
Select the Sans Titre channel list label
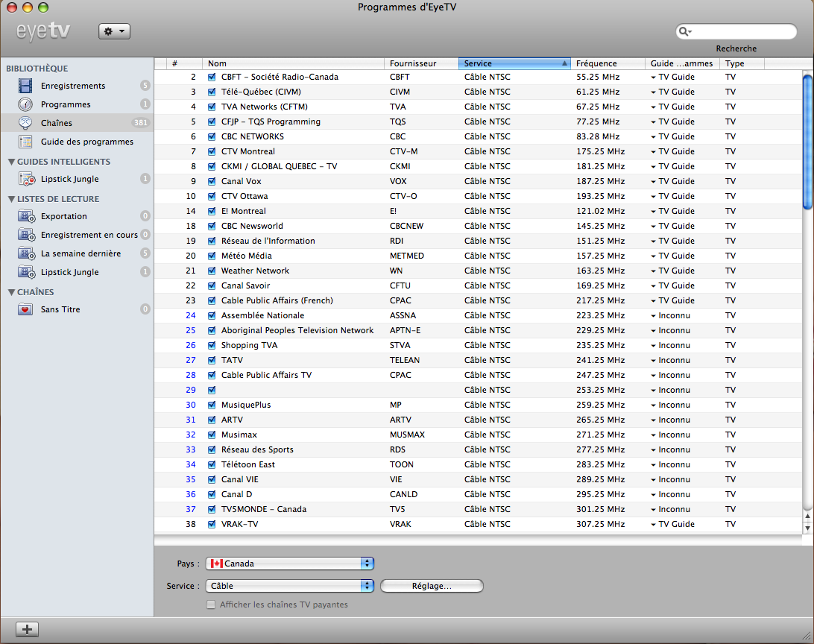(60, 309)
